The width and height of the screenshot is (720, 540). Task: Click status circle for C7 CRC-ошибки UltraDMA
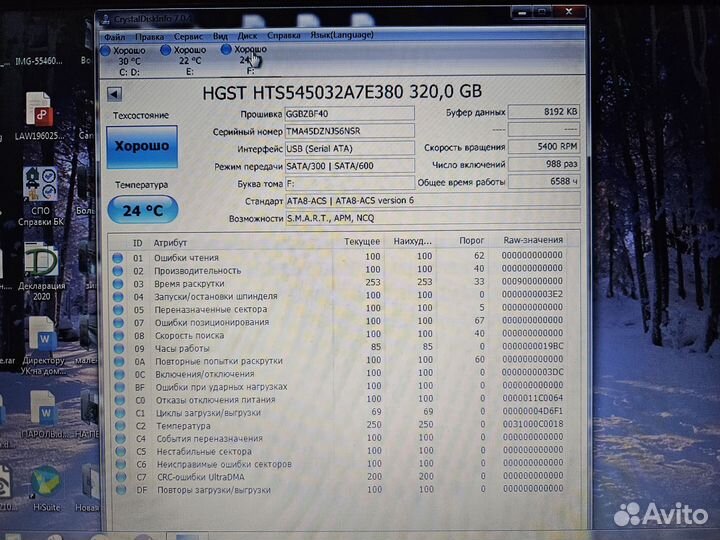tap(121, 477)
